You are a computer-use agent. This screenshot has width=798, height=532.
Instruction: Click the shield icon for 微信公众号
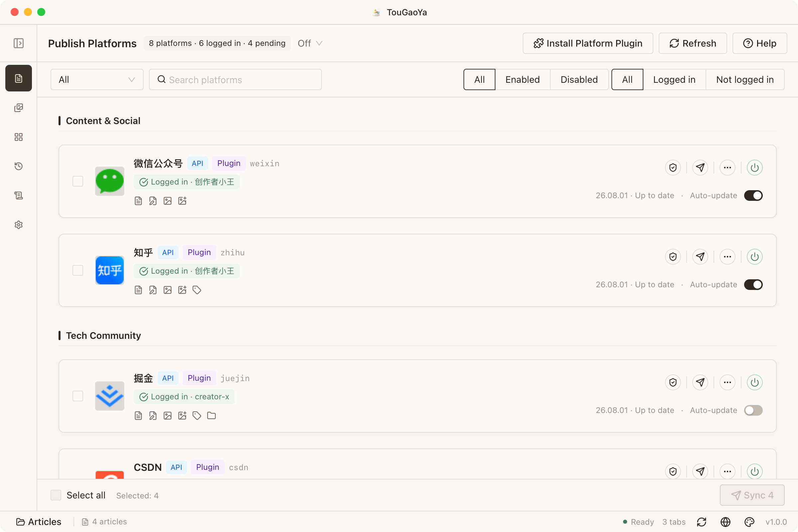tap(673, 168)
